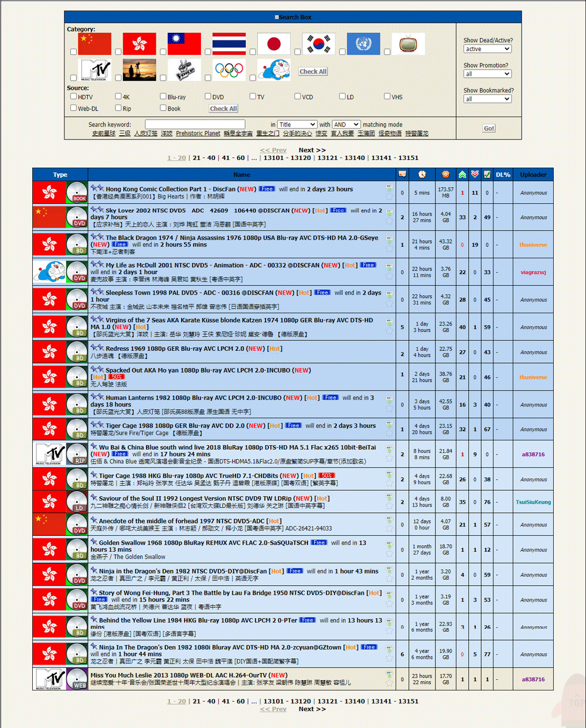Click the Olympic rings category icon
The width and height of the screenshot is (586, 728).
pyautogui.click(x=229, y=70)
